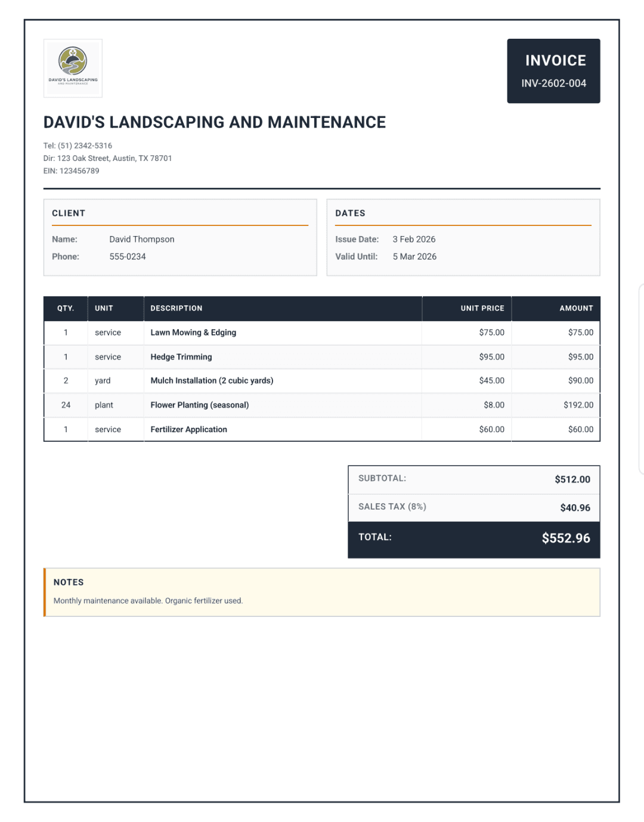Image resolution: width=644 pixels, height=822 pixels.
Task: Click the Hedge Trimming description
Action: point(181,357)
